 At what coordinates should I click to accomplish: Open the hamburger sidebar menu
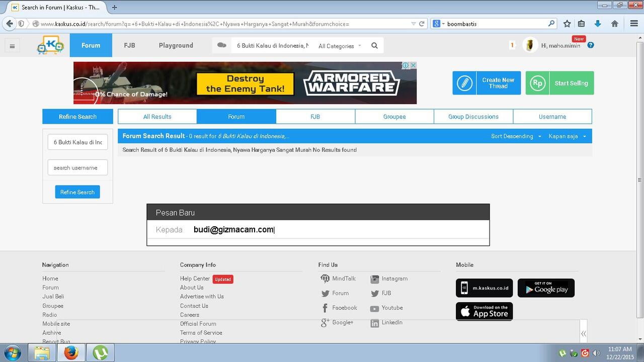point(12,46)
